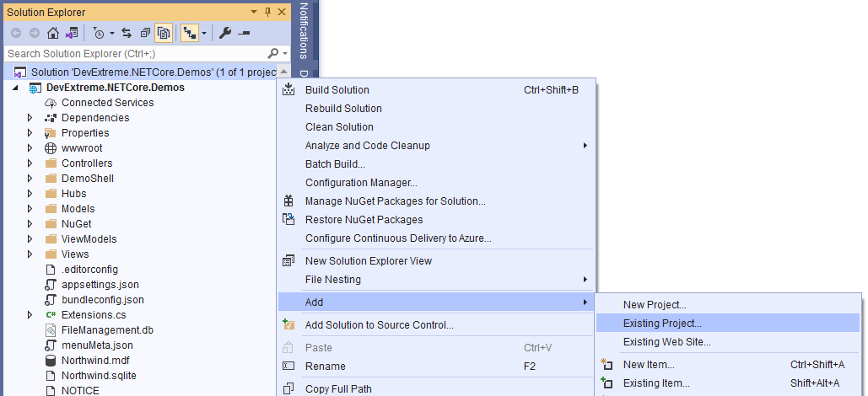
Task: Click the FileManagement.db file icon
Action: (x=51, y=330)
